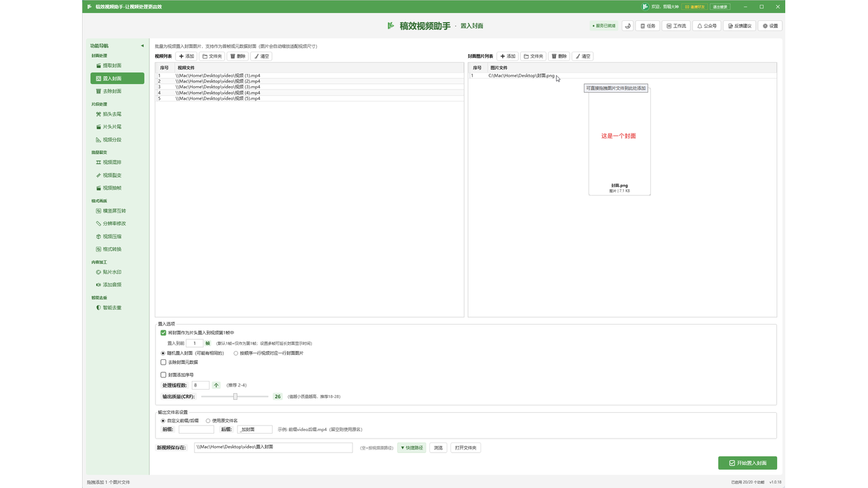
Task: Select 按顺序一行视频对应一行封面图片 radio option
Action: [236, 353]
